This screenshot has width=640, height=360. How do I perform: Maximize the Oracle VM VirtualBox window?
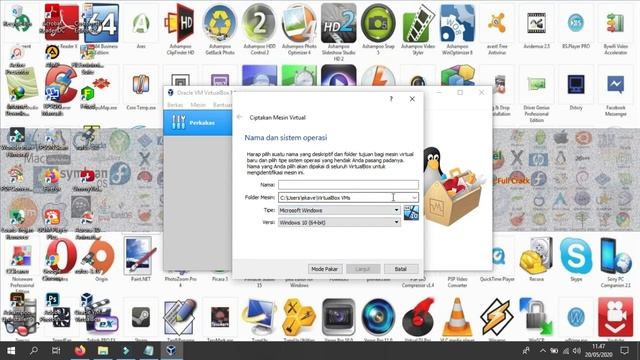pyautogui.click(x=460, y=92)
